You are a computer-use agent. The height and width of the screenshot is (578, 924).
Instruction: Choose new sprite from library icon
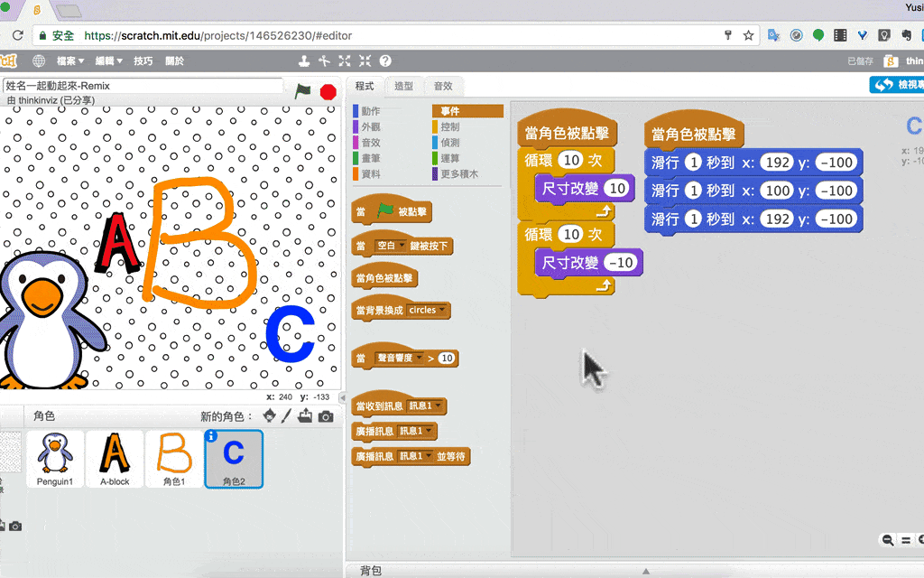pos(269,415)
